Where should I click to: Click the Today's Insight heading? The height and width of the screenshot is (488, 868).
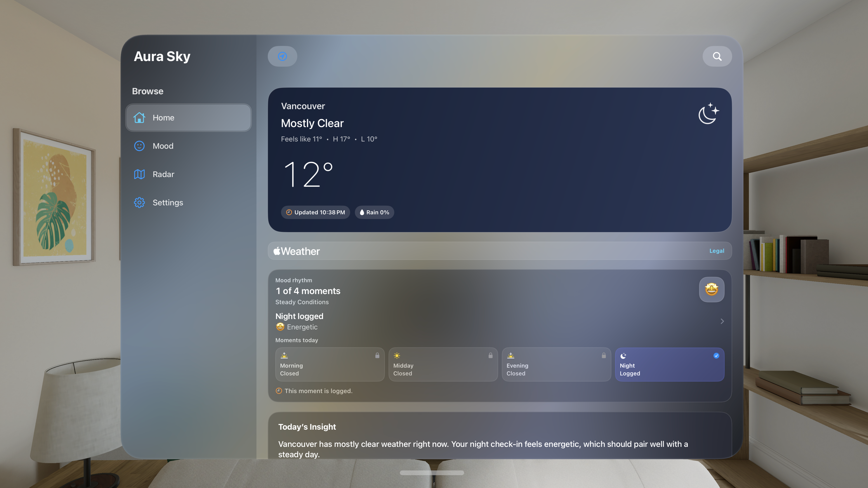(x=307, y=427)
